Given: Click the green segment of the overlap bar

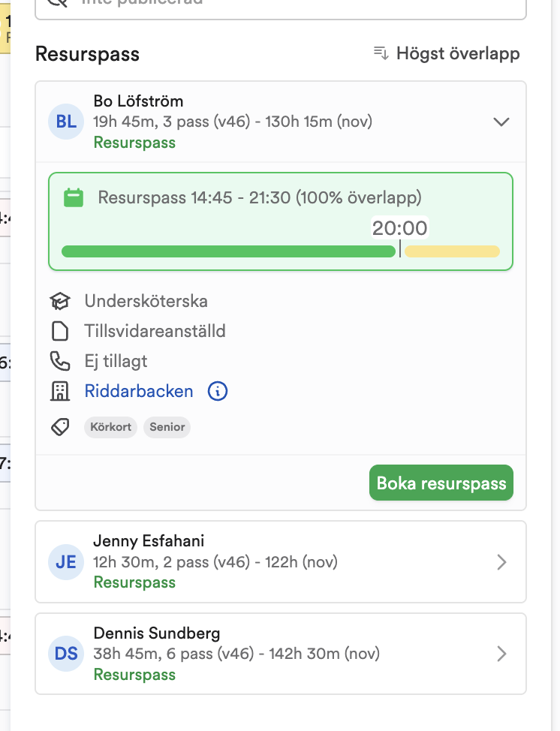Looking at the screenshot, I should coord(228,251).
